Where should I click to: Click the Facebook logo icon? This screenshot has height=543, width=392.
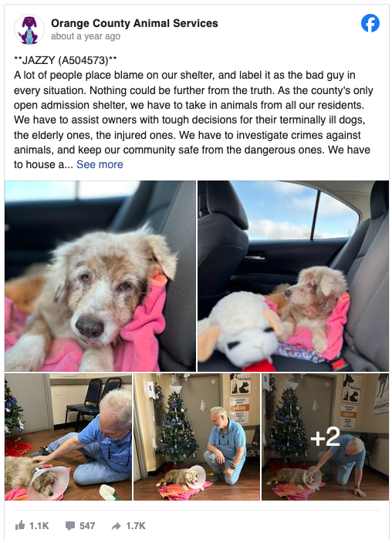(x=370, y=23)
